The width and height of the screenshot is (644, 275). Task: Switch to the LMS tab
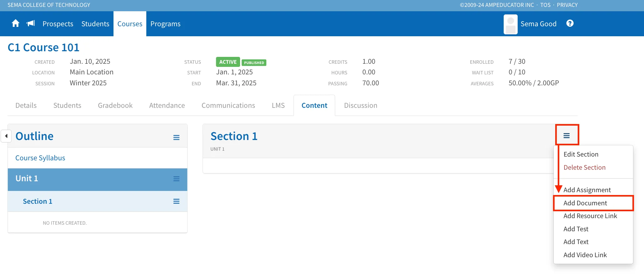coord(278,105)
